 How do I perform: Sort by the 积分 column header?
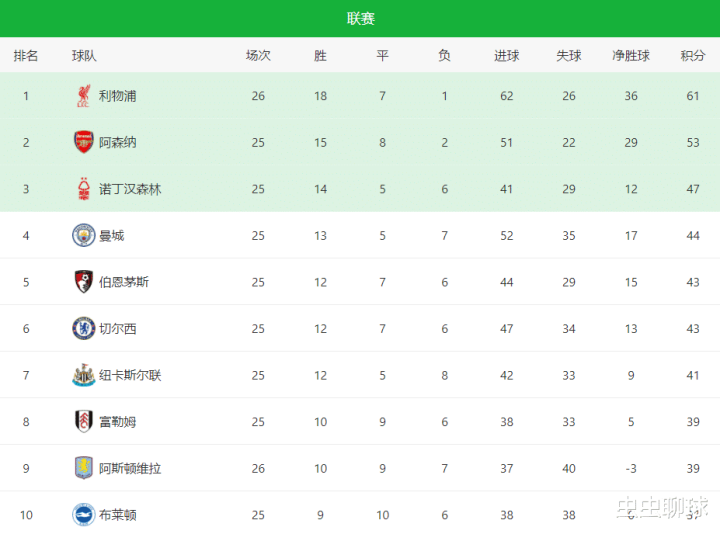[692, 56]
